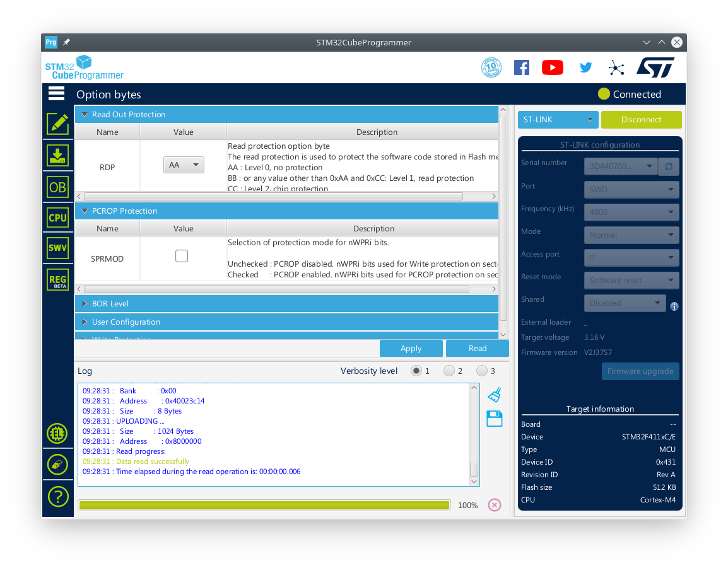Click the 'UPLOADING ...' log line
728x568 pixels.
(140, 421)
